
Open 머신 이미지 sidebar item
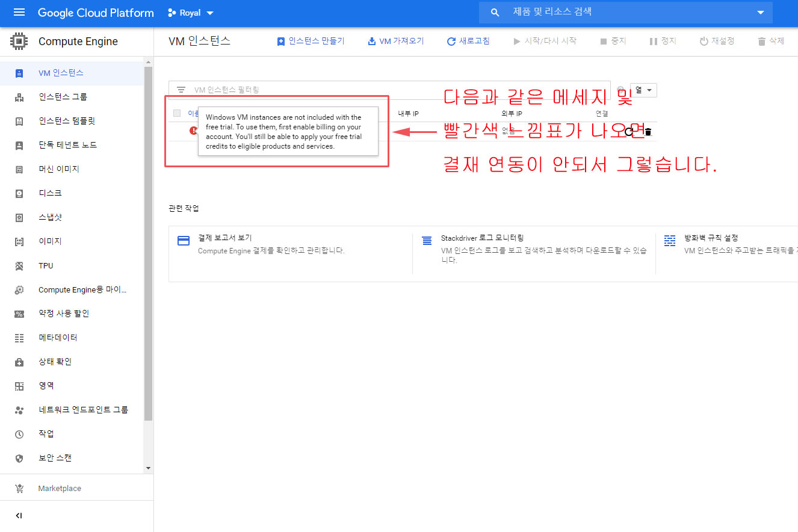pyautogui.click(x=72, y=169)
